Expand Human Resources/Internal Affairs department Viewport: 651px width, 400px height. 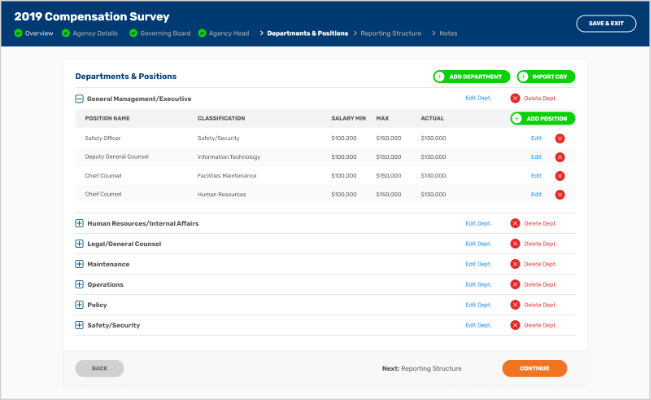[x=79, y=224]
